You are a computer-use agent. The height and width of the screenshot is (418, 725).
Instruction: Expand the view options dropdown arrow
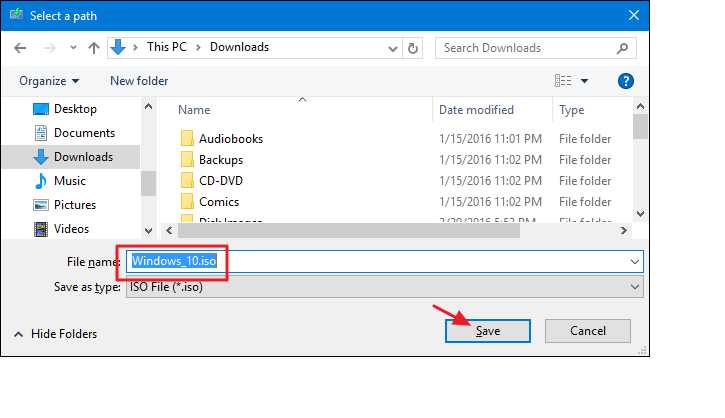[x=585, y=81]
